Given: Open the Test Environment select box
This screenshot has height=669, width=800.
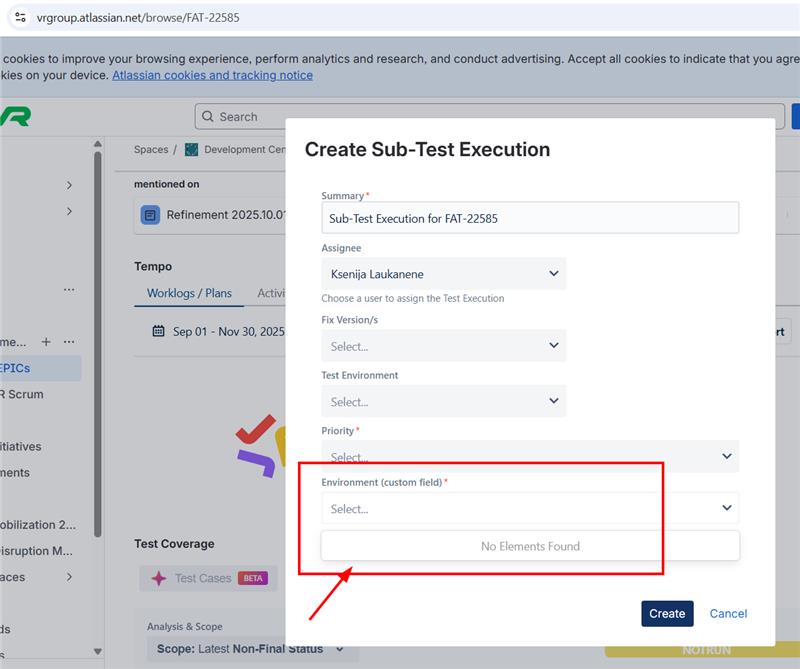Looking at the screenshot, I should pyautogui.click(x=443, y=402).
